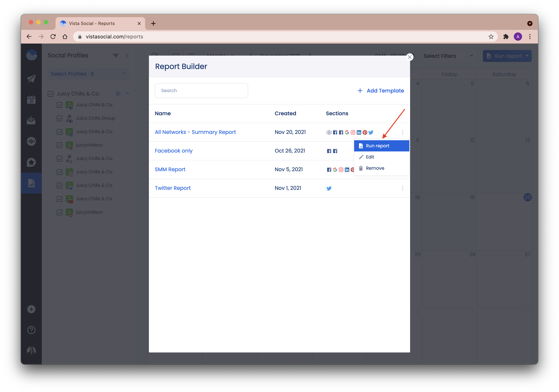The image size is (559, 392).
Task: Click the user avatar in sidebar bottom
Action: [x=31, y=351]
